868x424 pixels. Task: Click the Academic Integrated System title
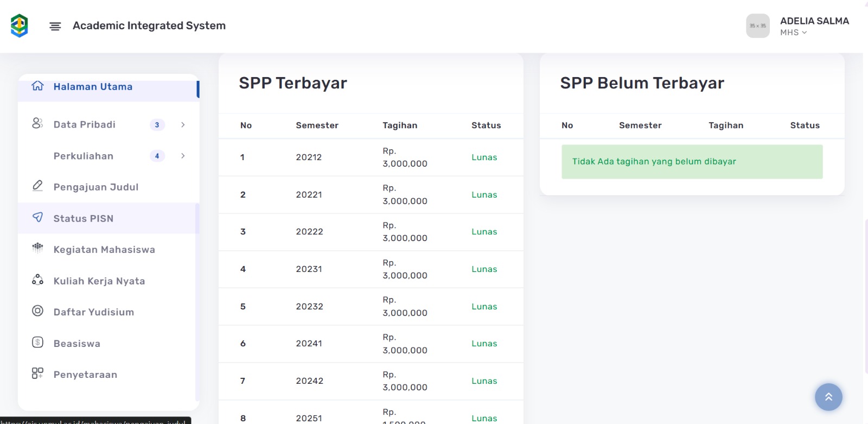149,26
